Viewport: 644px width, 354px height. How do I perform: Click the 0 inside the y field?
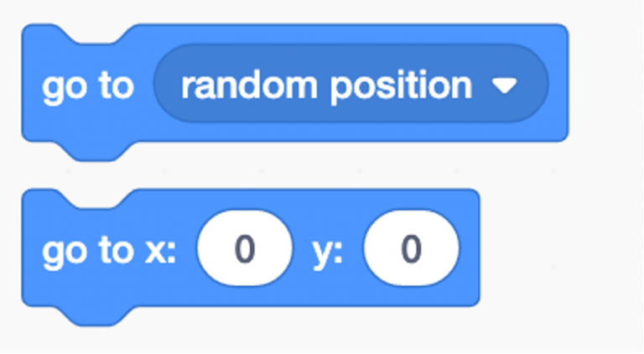coord(412,250)
